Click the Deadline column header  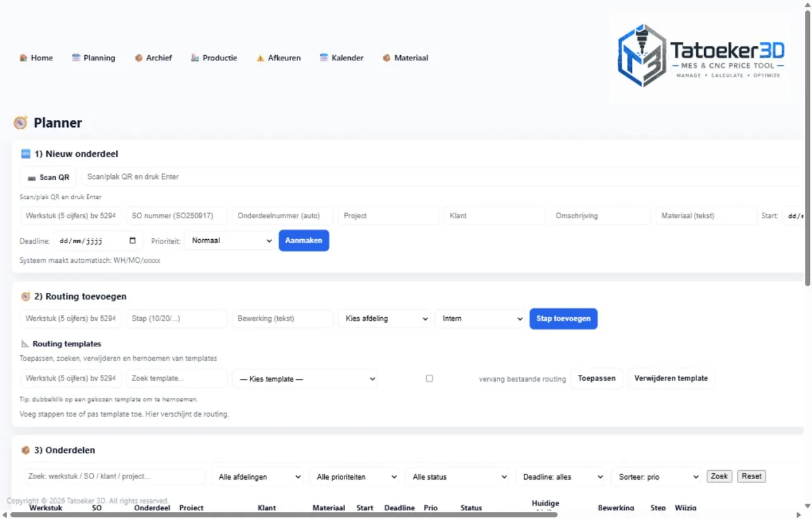tap(400, 508)
